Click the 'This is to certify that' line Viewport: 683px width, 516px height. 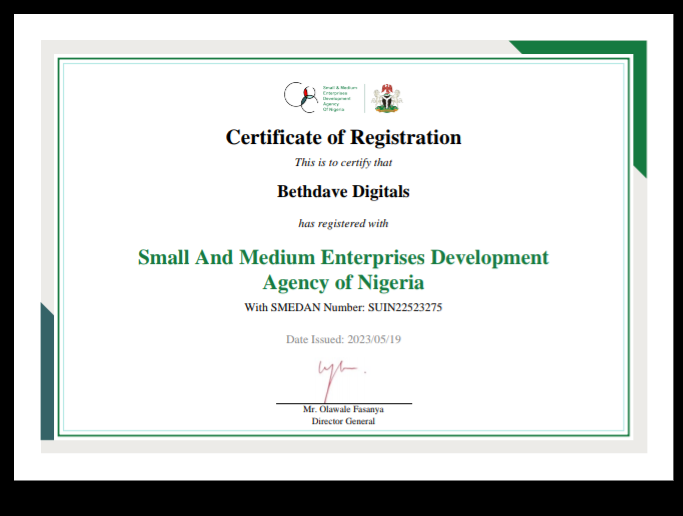pyautogui.click(x=343, y=162)
